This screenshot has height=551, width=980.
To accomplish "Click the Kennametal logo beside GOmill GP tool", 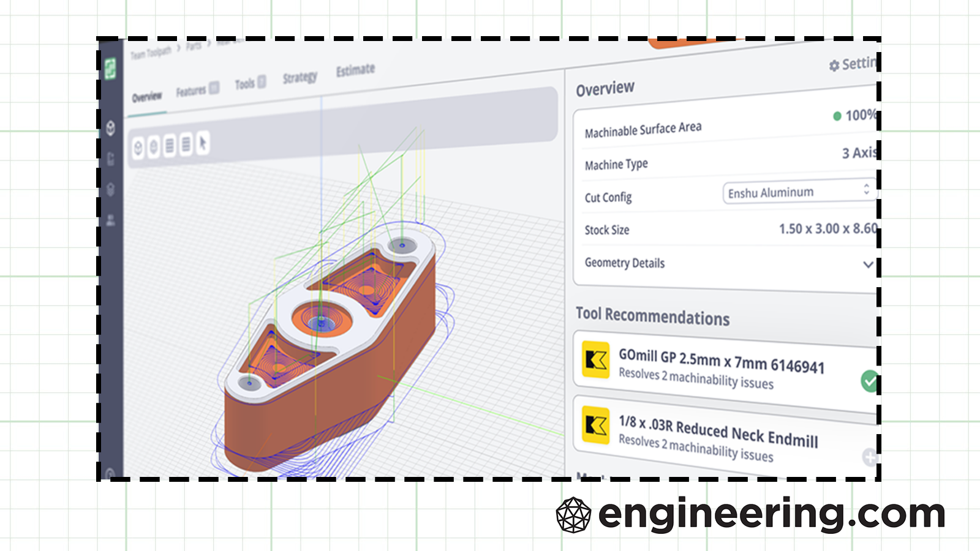I will 595,359.
